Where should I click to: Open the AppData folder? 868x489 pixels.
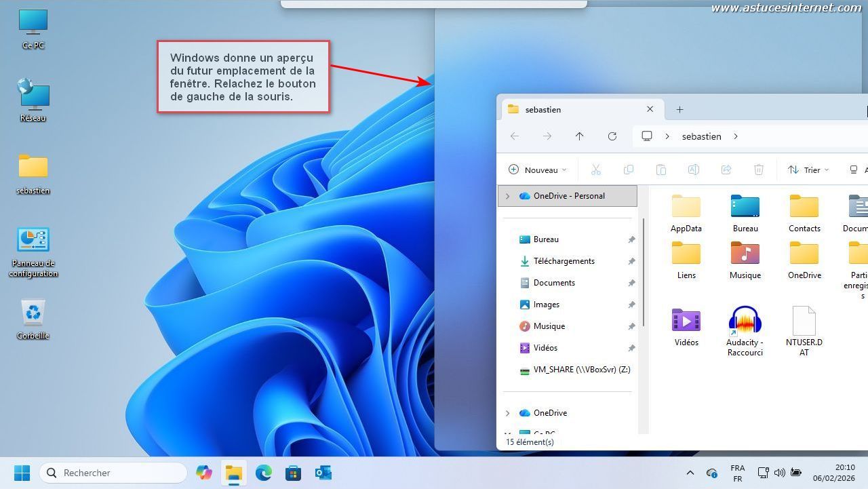click(686, 207)
